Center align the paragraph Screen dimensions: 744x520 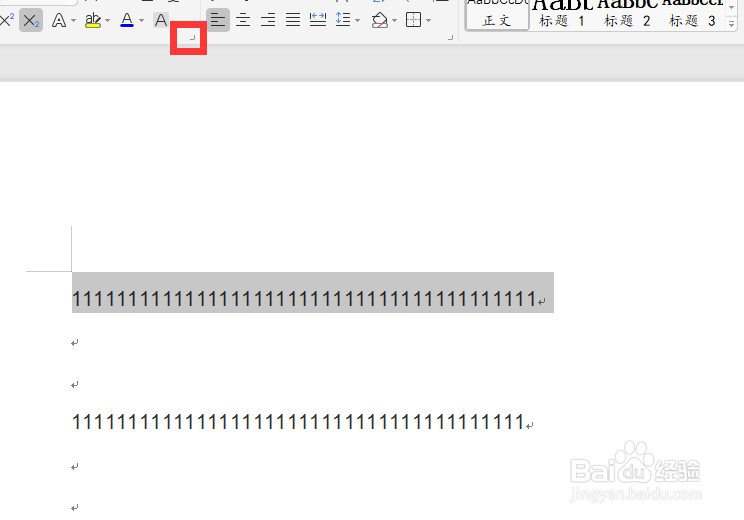tap(243, 20)
